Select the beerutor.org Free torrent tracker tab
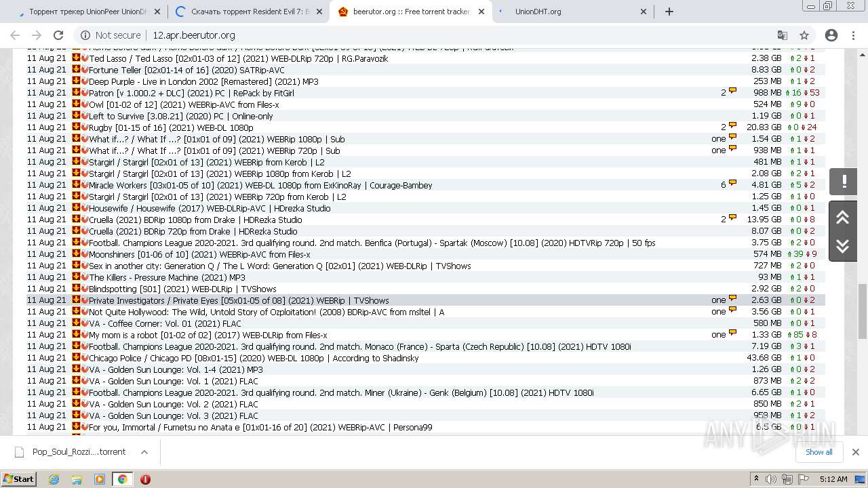 410,12
